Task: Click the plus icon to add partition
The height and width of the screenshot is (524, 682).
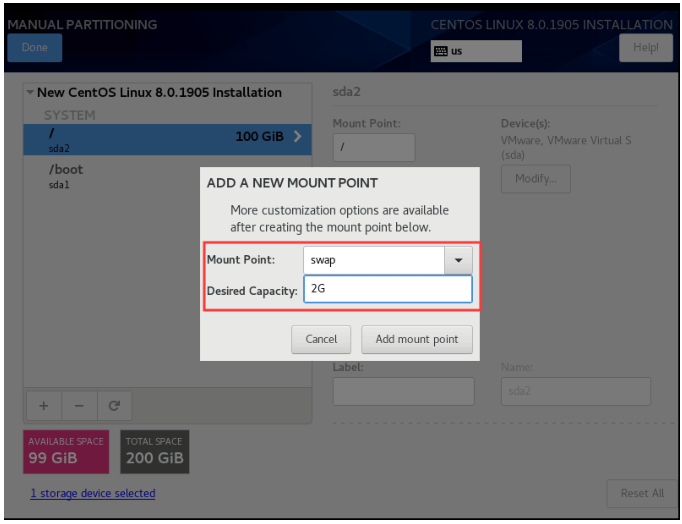Action: 43,406
